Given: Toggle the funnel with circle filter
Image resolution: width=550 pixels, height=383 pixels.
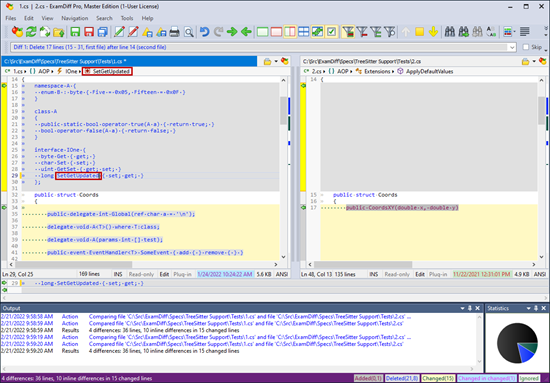Looking at the screenshot, I should pyautogui.click(x=389, y=32).
